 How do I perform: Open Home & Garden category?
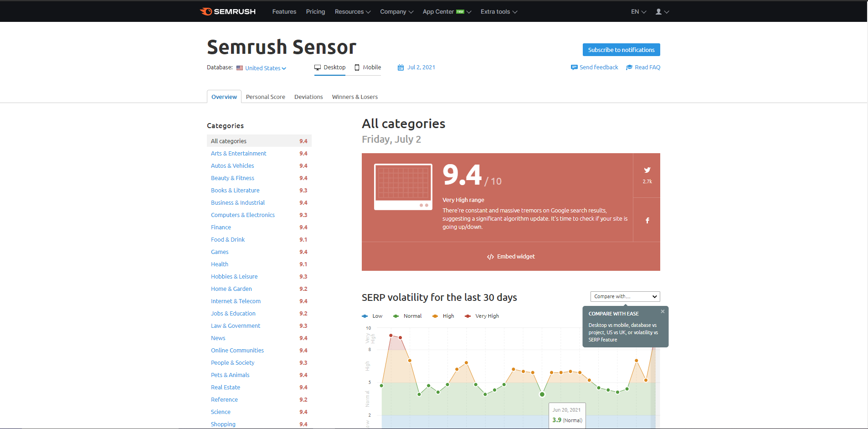(231, 289)
